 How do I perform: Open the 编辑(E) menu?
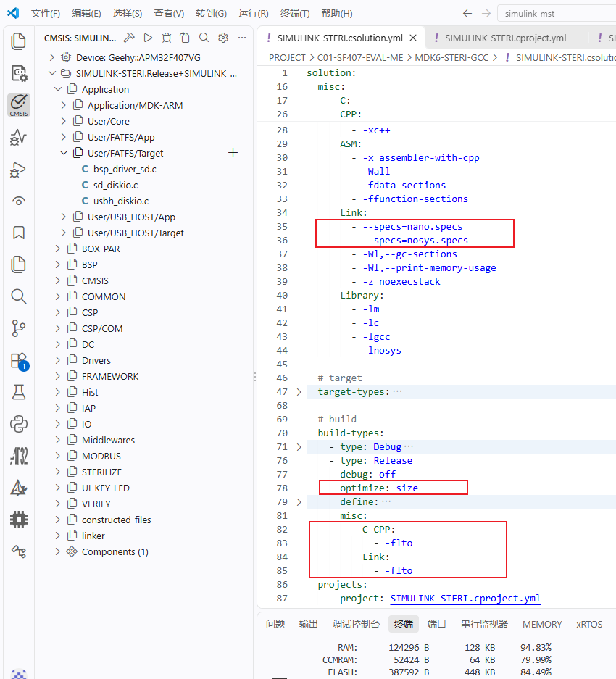(86, 14)
